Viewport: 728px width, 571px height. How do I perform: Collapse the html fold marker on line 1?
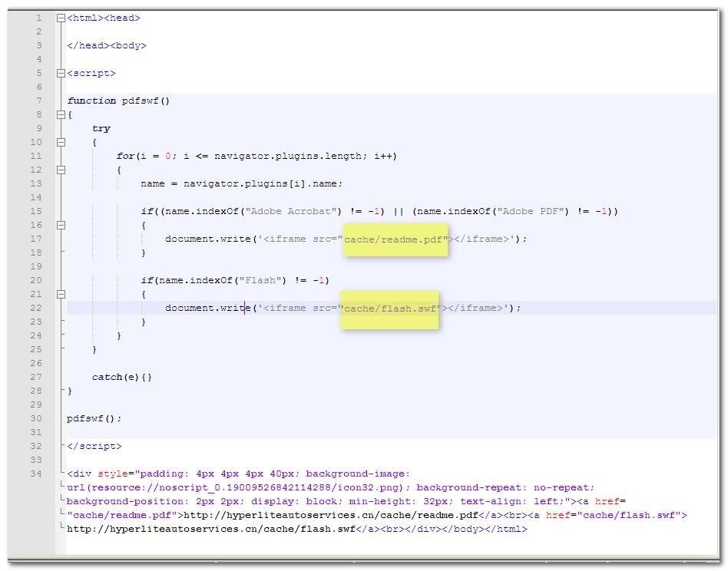61,18
